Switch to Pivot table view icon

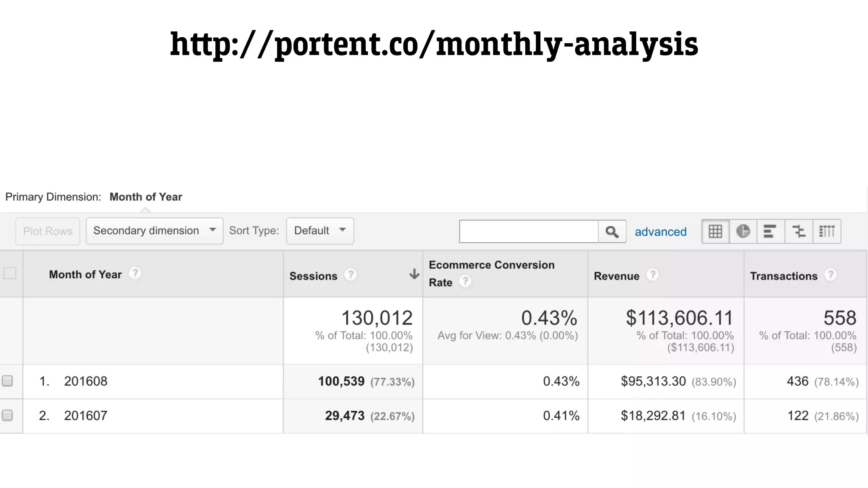(826, 231)
